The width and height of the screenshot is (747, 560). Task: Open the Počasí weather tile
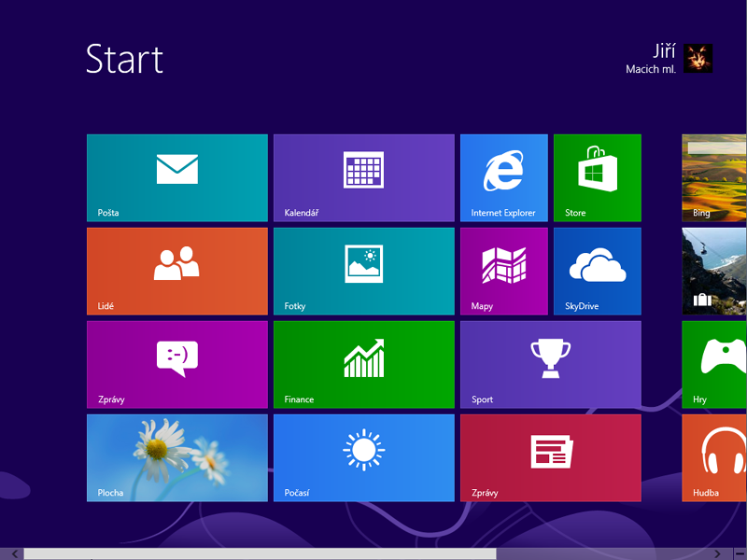pos(364,457)
